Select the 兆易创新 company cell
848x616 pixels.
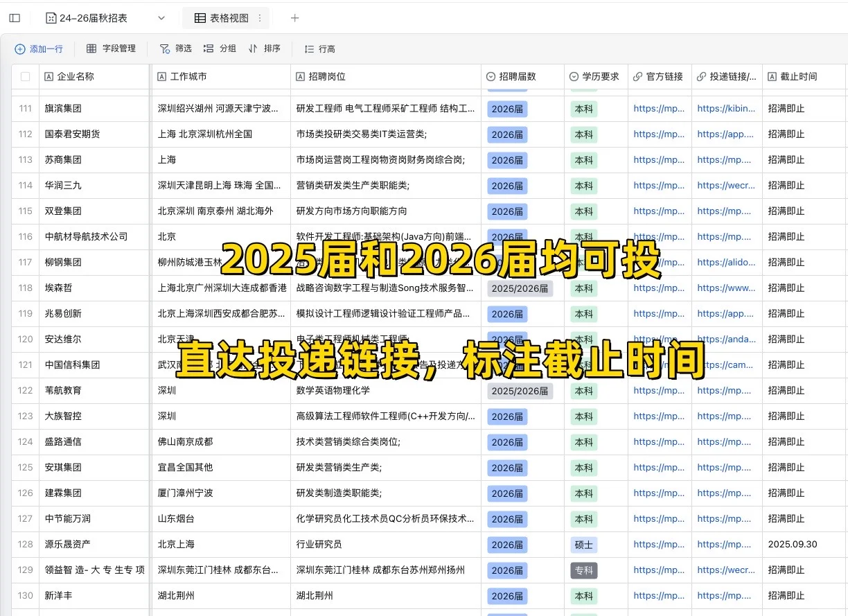click(95, 314)
